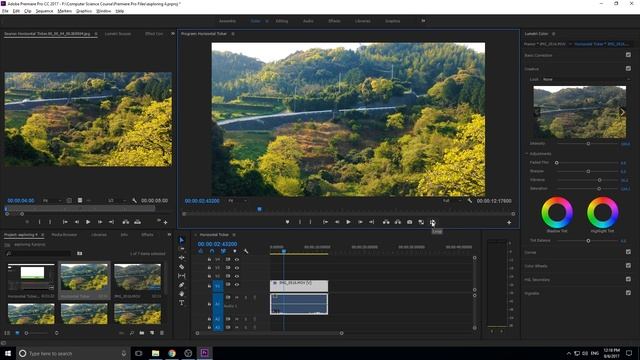The height and width of the screenshot is (360, 640).
Task: Select the Pen tool
Action: coord(182,285)
